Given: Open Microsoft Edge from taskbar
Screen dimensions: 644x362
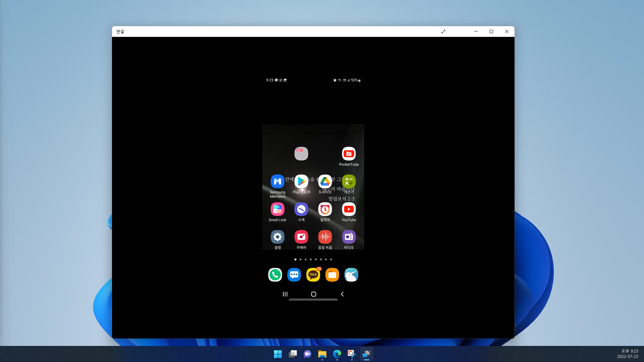Looking at the screenshot, I should [337, 354].
